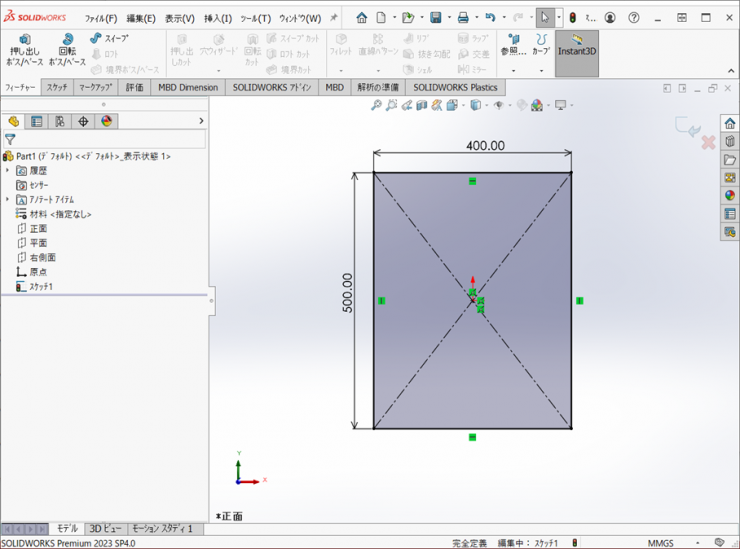Open the DisplayManager color ball tab
The height and width of the screenshot is (549, 740).
[107, 122]
